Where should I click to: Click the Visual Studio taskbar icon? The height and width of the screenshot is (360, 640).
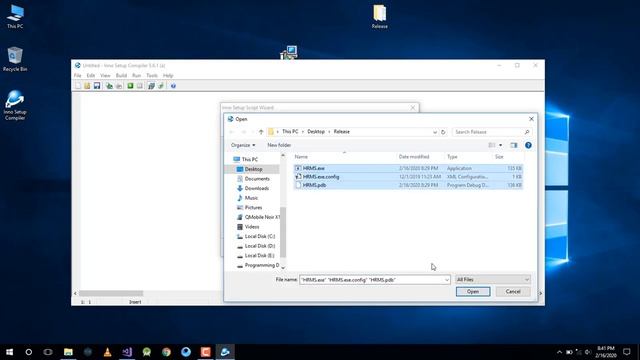pos(127,351)
